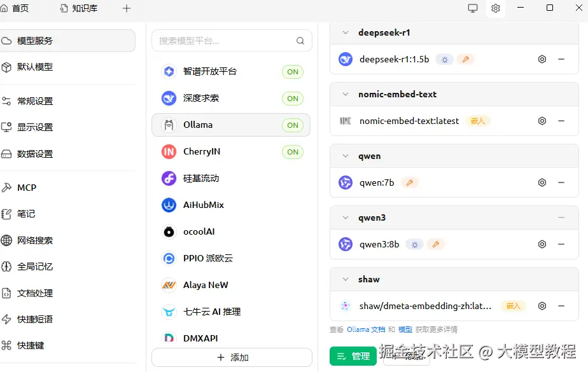588x372 pixels.
Task: Click the reasoning badge on deepseek-r1:1.5b
Action: point(444,59)
